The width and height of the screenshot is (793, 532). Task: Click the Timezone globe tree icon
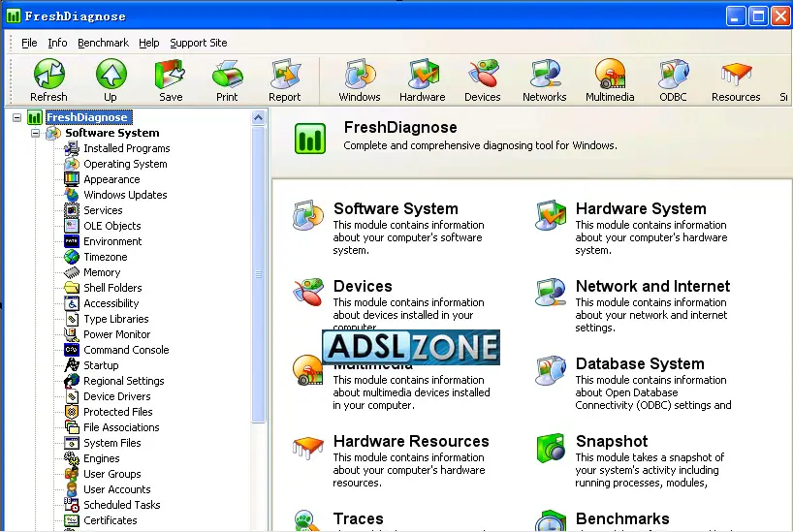click(x=72, y=257)
